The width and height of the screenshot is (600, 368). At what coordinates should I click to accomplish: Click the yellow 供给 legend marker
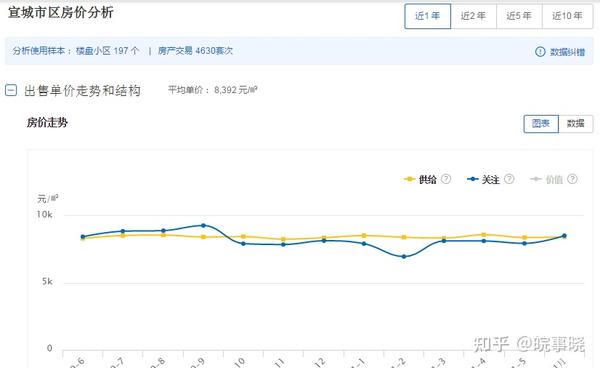(x=409, y=179)
